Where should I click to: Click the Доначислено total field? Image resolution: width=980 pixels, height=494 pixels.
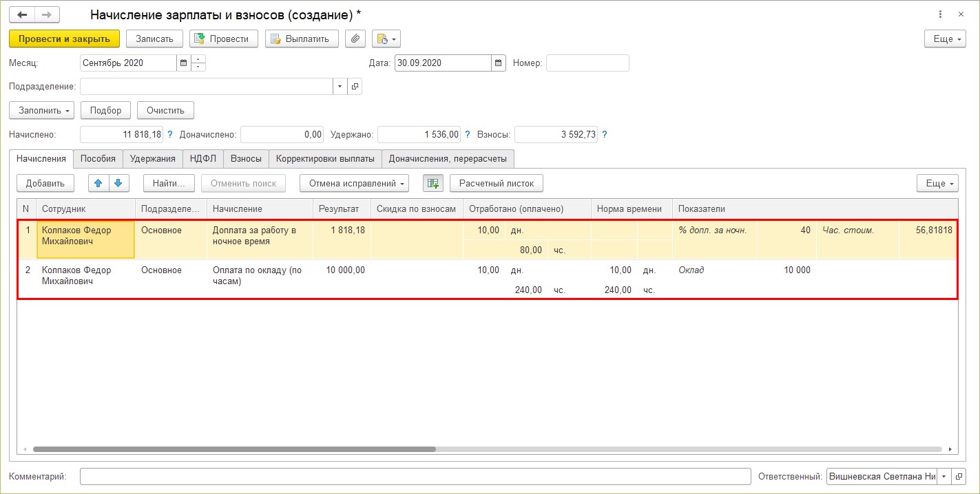[x=282, y=135]
